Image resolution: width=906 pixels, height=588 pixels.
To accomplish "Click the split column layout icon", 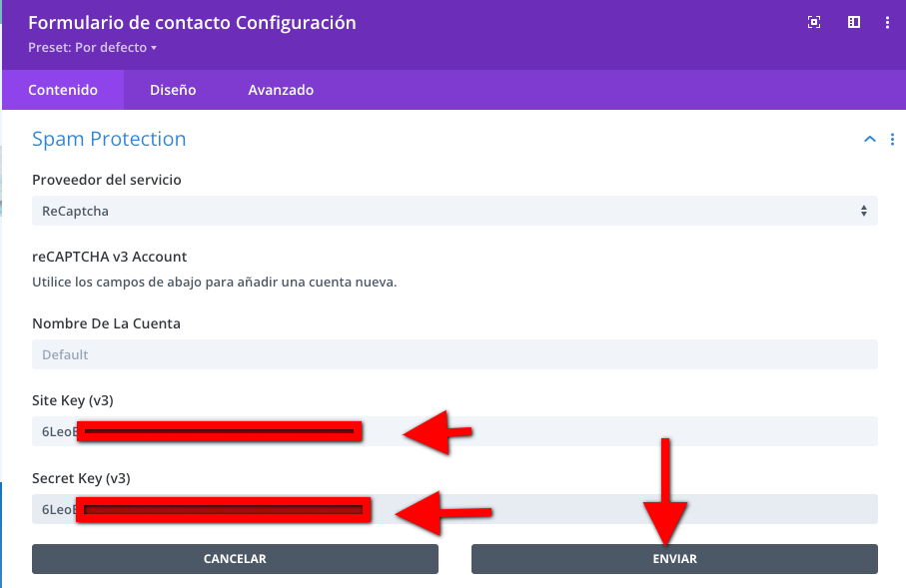I will 853,22.
